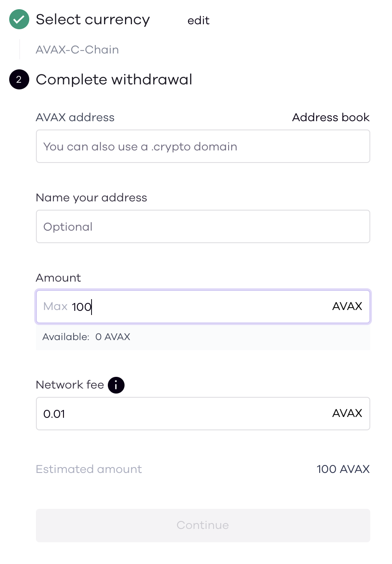The width and height of the screenshot is (392, 564).
Task: Click the Select currency heading
Action: pyautogui.click(x=93, y=20)
